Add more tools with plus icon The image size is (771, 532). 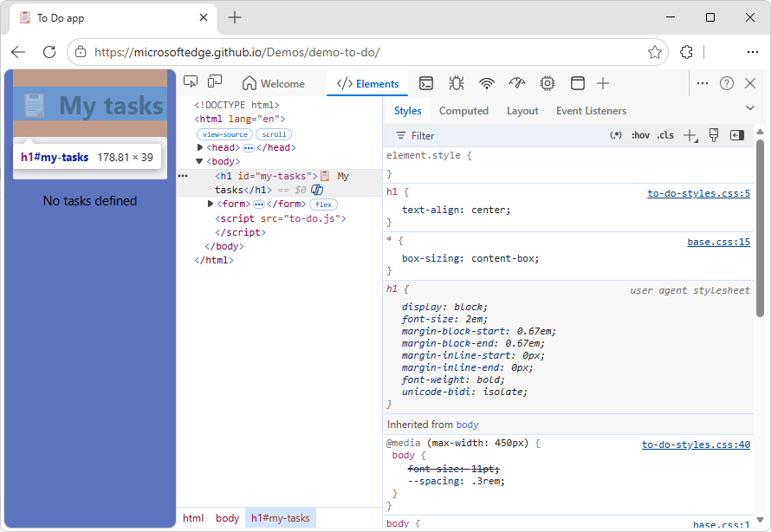coord(603,83)
